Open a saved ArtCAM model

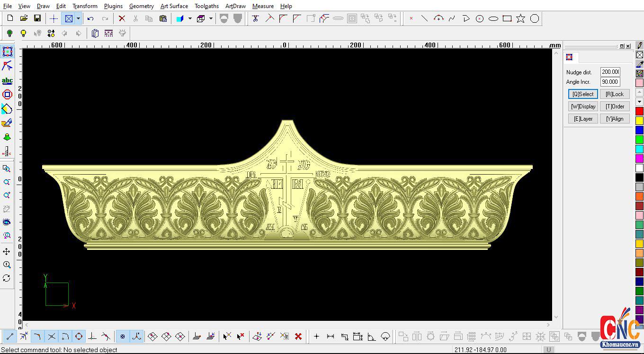point(24,18)
